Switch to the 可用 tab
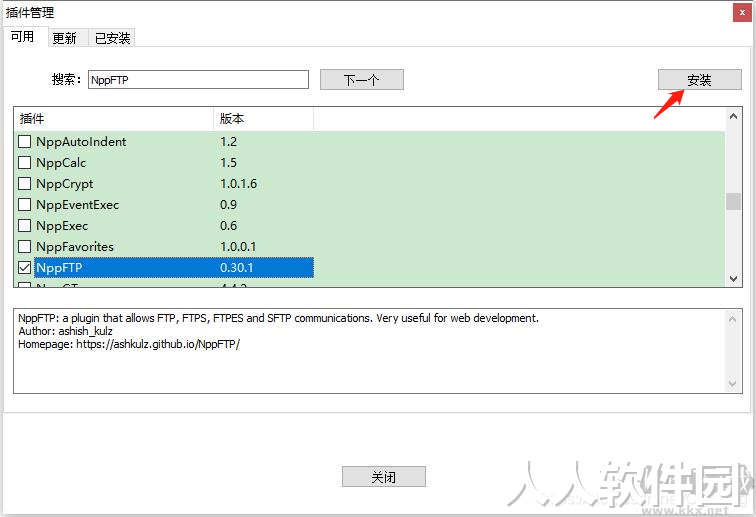 [x=23, y=37]
